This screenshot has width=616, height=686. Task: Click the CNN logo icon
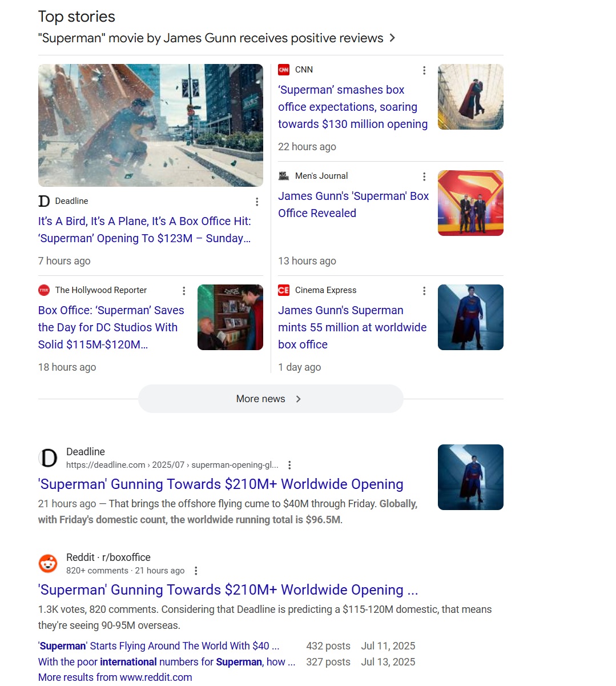tap(284, 70)
